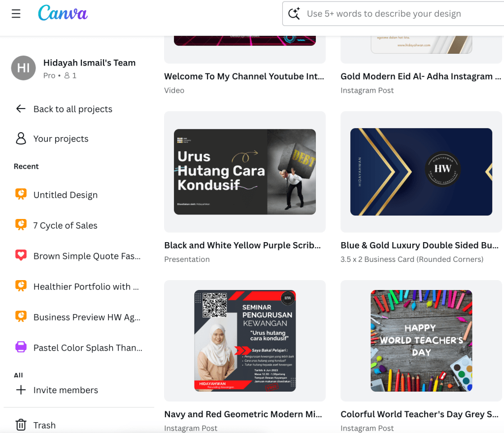Open the hamburger main menu
504x433 pixels.
click(x=16, y=14)
